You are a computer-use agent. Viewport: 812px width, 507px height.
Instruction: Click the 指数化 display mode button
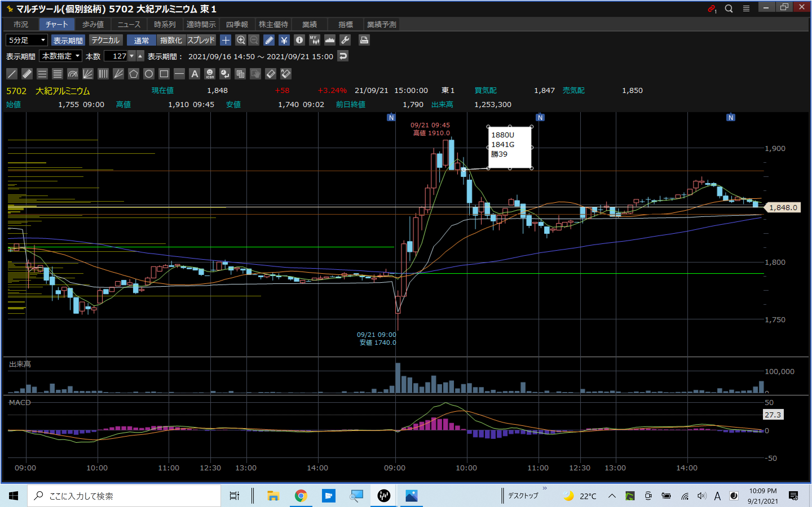[x=171, y=40]
